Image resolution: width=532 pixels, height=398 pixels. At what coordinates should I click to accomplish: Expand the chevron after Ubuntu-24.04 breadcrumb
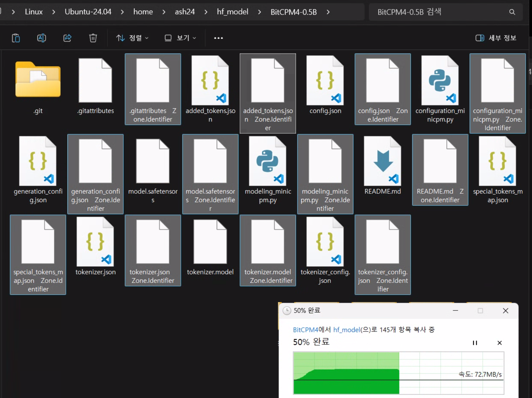pyautogui.click(x=122, y=12)
